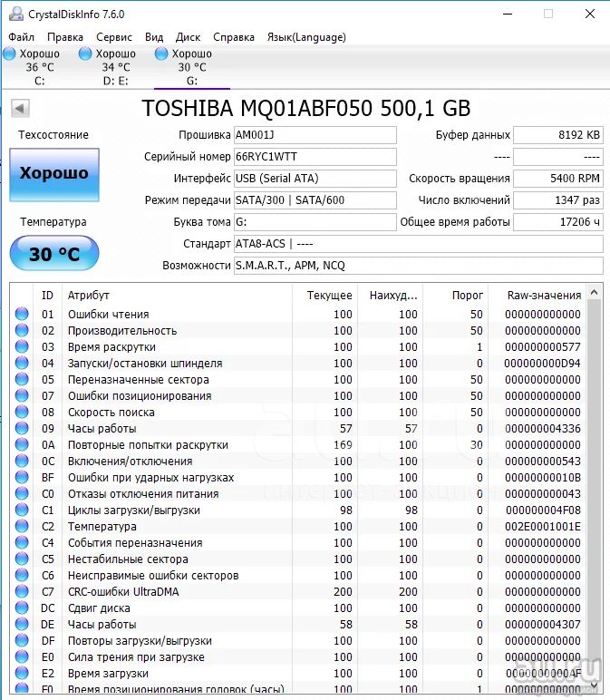Open the Справка menu
The image size is (610, 700).
pyautogui.click(x=234, y=37)
